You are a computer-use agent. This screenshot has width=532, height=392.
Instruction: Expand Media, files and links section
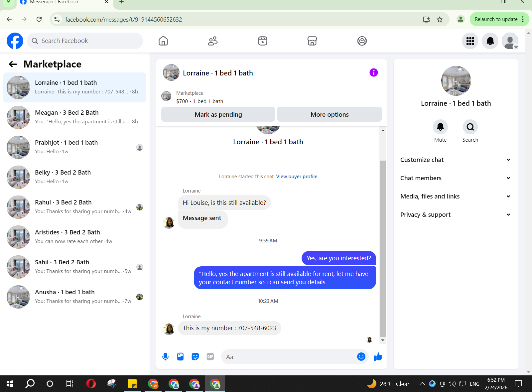[456, 196]
